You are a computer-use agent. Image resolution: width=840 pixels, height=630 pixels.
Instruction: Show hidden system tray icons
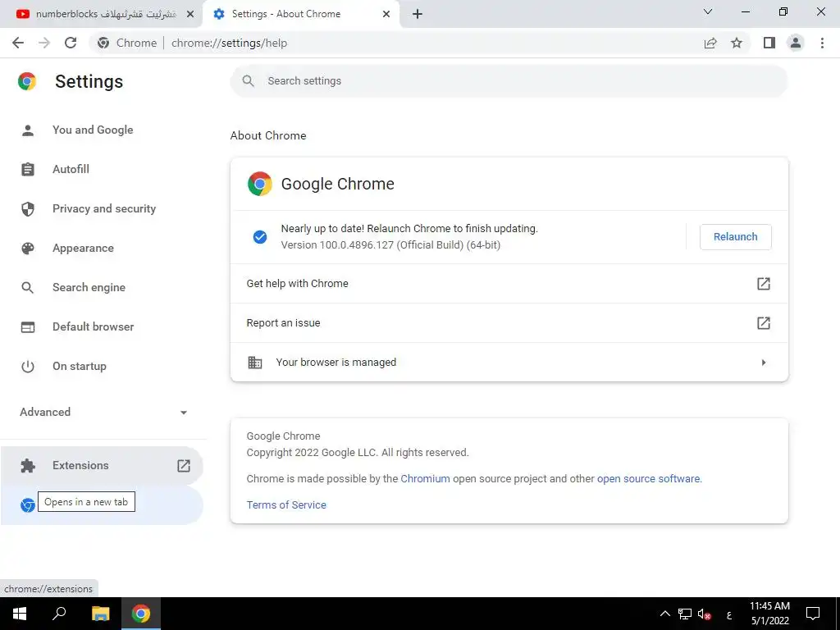pos(664,614)
